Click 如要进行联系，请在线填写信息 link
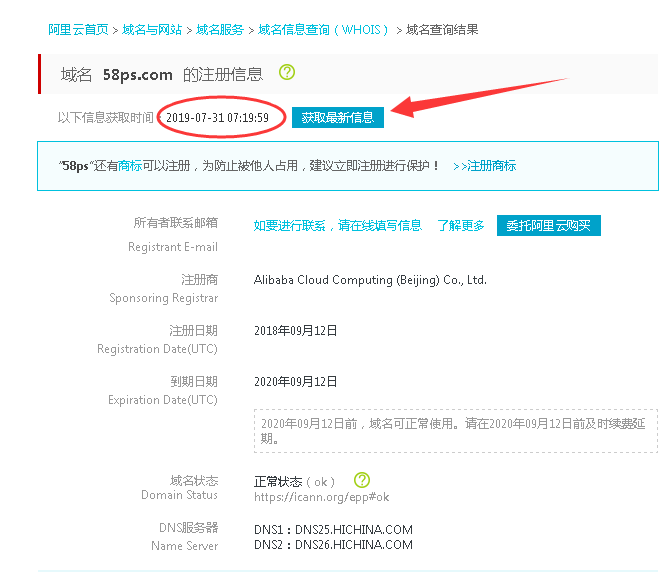The height and width of the screenshot is (572, 669). point(337,225)
